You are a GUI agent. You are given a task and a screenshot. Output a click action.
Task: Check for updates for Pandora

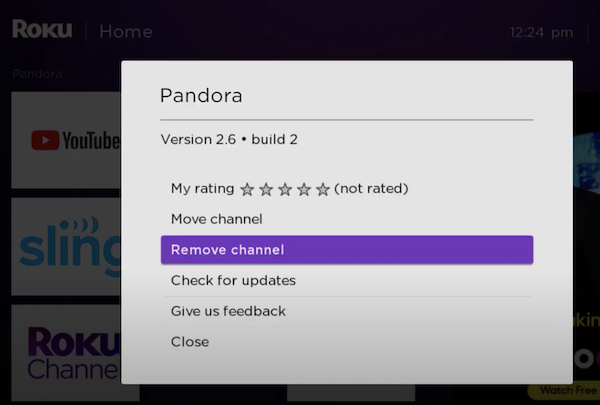coord(233,280)
